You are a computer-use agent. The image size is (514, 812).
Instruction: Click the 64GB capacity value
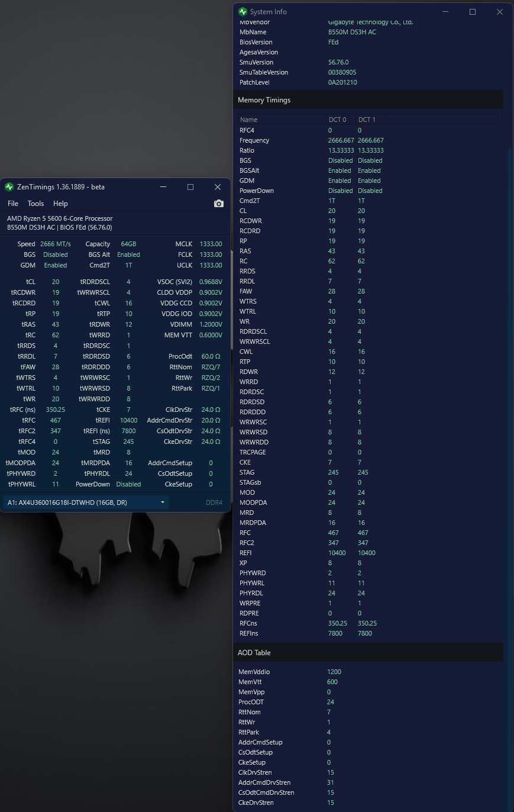coord(128,244)
